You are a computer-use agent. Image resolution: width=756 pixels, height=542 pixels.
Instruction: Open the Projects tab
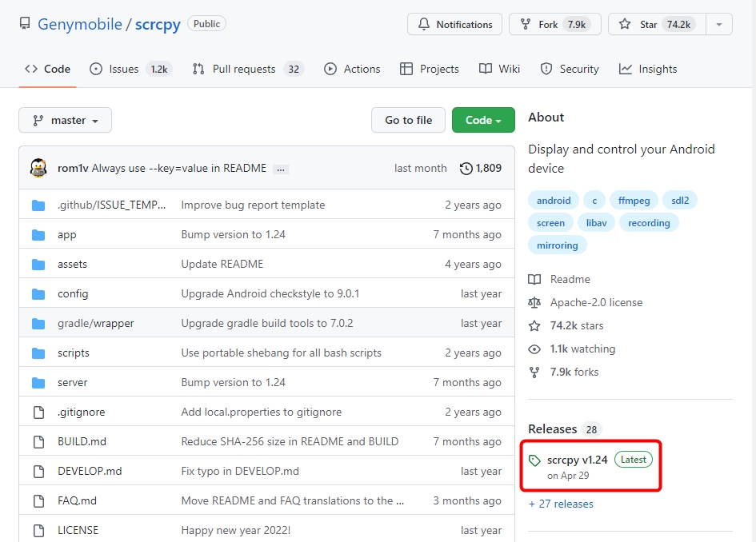[x=429, y=69]
